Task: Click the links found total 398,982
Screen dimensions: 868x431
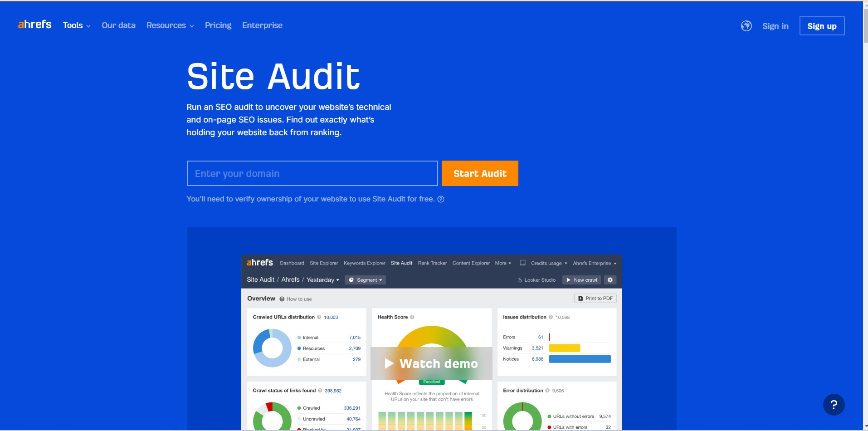Action: coord(333,391)
